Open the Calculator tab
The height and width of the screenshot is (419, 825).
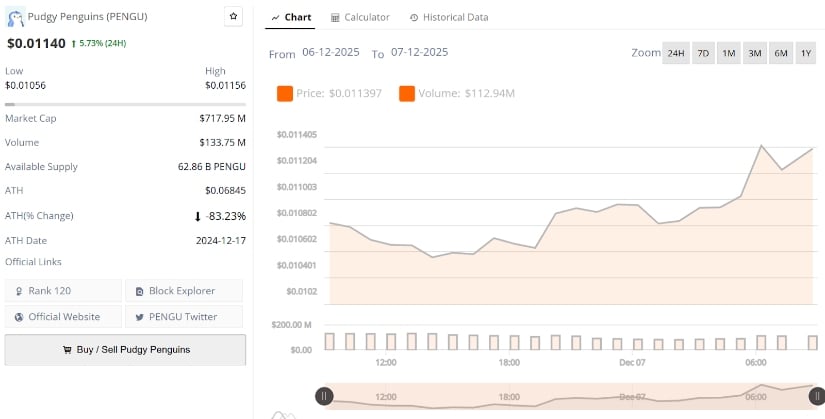[x=360, y=17]
